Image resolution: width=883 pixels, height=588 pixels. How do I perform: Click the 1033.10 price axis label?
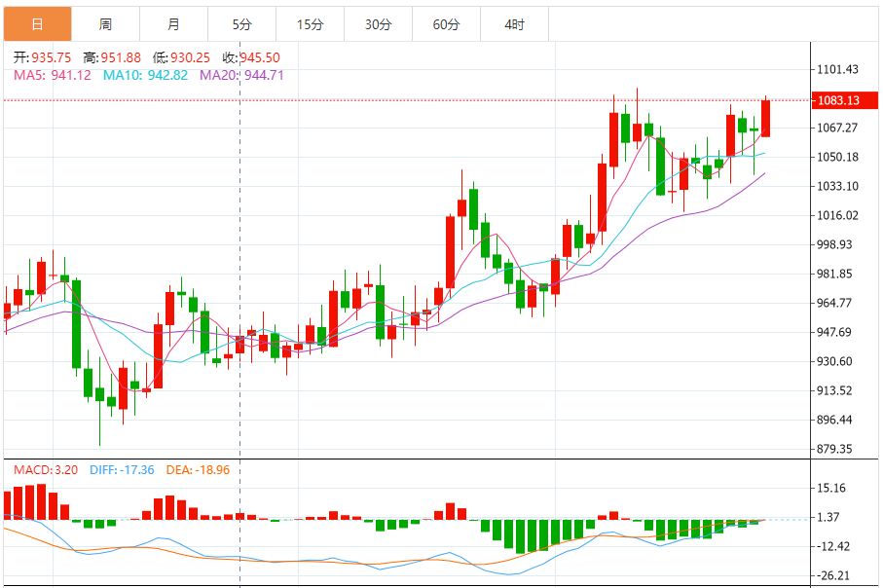pyautogui.click(x=837, y=186)
